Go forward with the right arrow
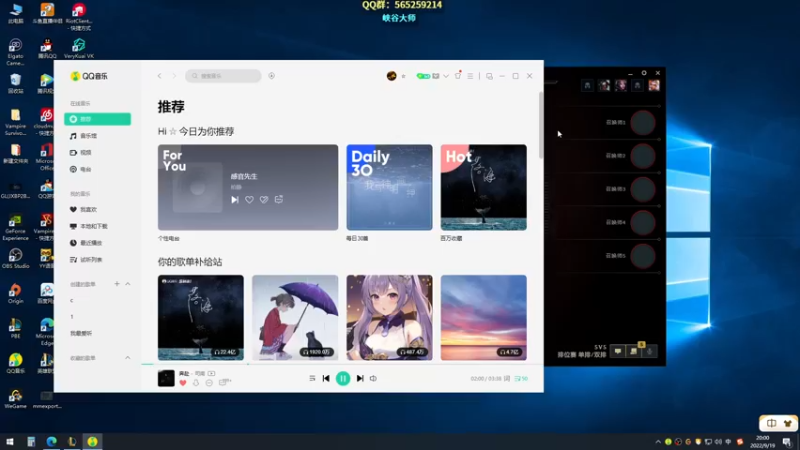The height and width of the screenshot is (450, 800). [174, 76]
